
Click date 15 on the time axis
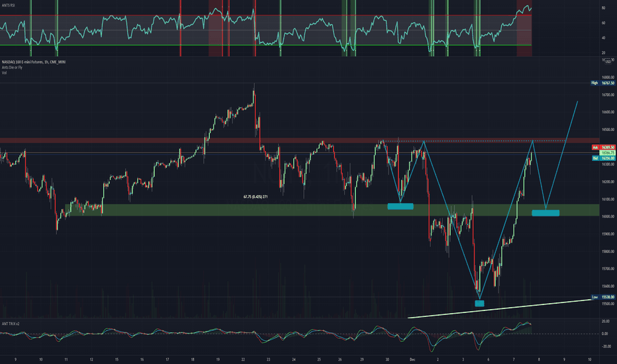point(117,359)
